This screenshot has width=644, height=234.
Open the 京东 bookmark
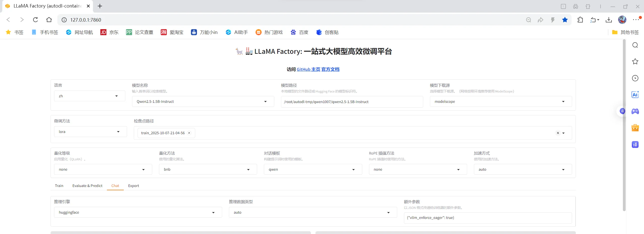pyautogui.click(x=109, y=32)
